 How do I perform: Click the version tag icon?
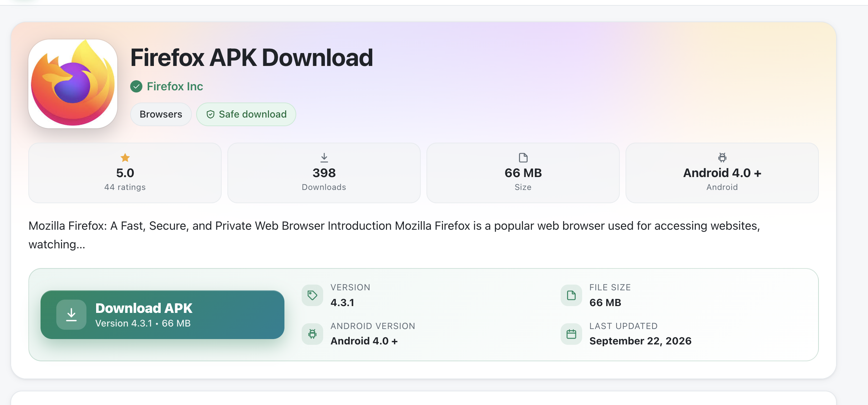coord(312,295)
